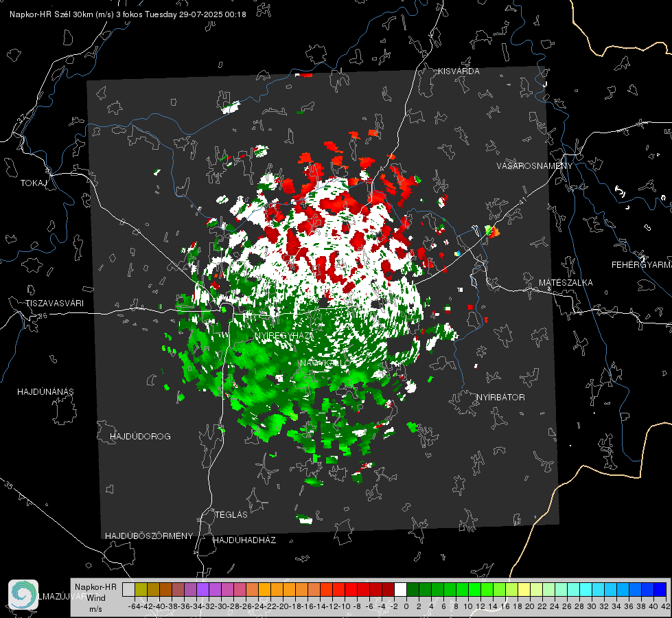672x618 pixels.
Task: Click the 20 value on the scale
Action: pos(530,606)
